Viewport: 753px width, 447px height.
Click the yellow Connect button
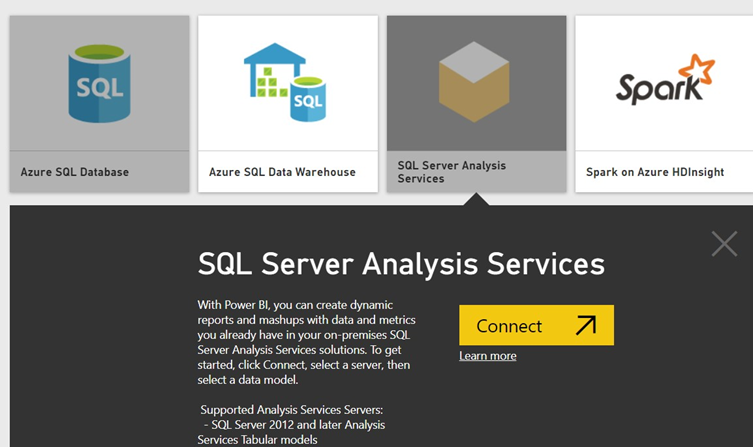(x=536, y=325)
